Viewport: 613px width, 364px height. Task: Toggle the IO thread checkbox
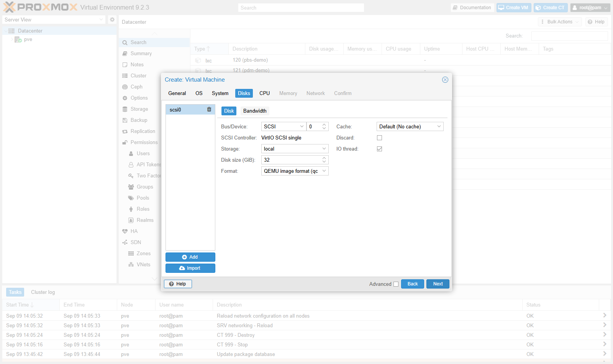coord(379,149)
